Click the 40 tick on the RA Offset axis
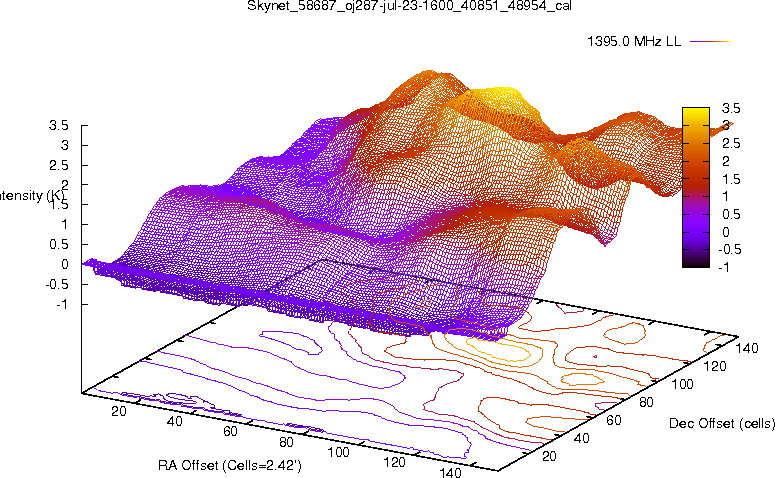 pos(174,421)
